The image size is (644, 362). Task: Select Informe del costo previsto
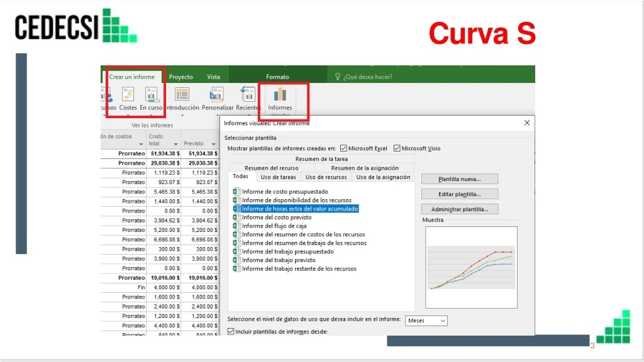[x=277, y=217]
